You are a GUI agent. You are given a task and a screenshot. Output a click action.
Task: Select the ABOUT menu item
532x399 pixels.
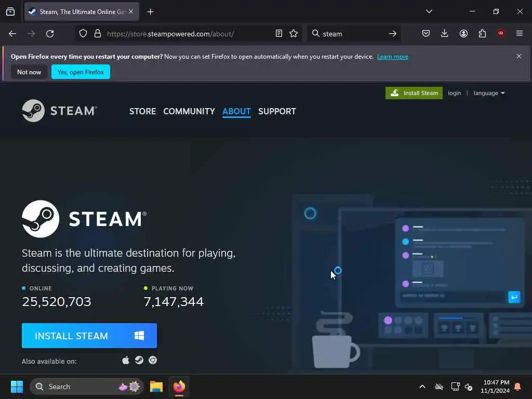[x=236, y=111]
